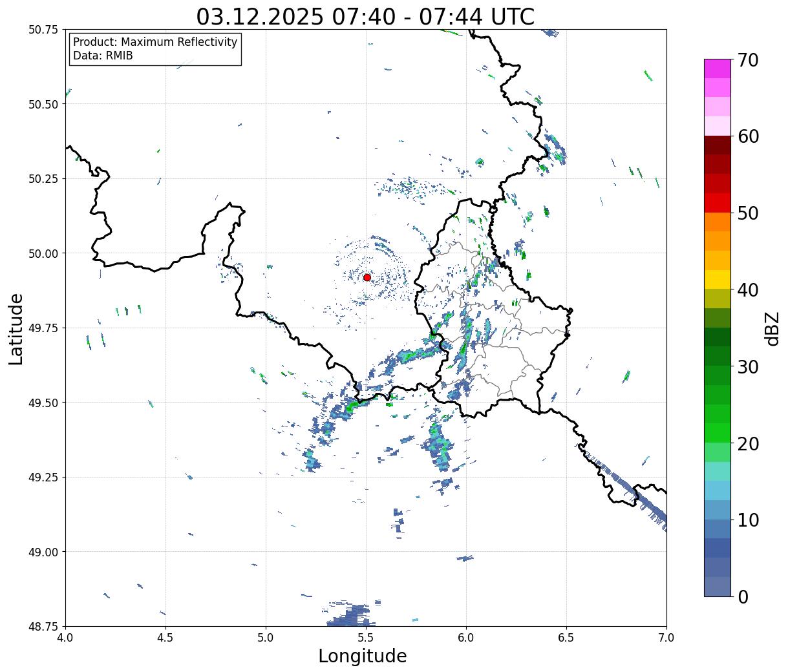This screenshot has height=672, width=788.
Task: Click the colorbar tick label 70
Action: coord(747,60)
